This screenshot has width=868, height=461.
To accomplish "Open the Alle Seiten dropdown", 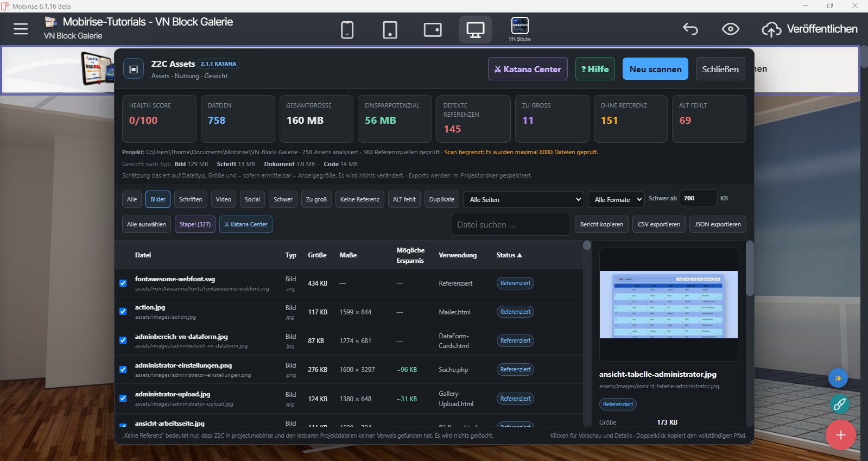I will (x=523, y=199).
